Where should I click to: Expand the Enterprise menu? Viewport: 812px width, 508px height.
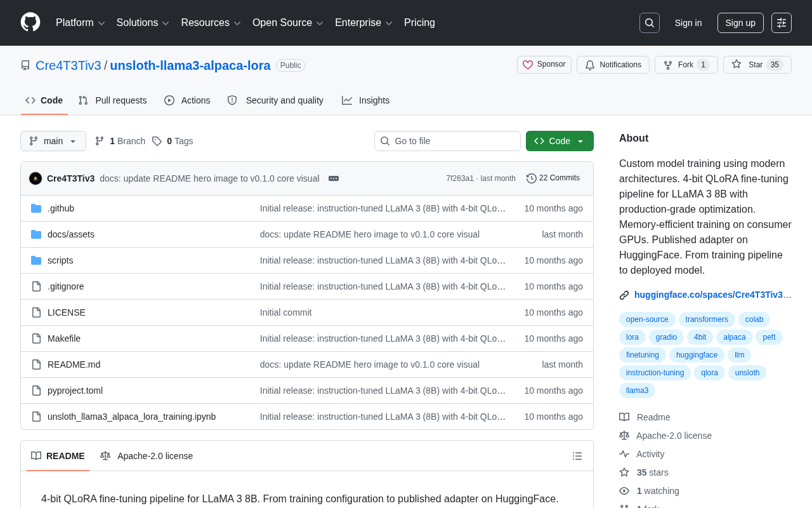point(364,23)
